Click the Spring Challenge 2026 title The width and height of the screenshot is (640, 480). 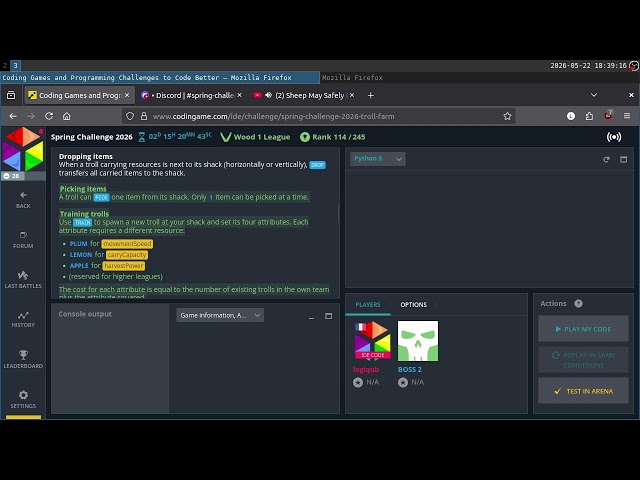point(91,137)
